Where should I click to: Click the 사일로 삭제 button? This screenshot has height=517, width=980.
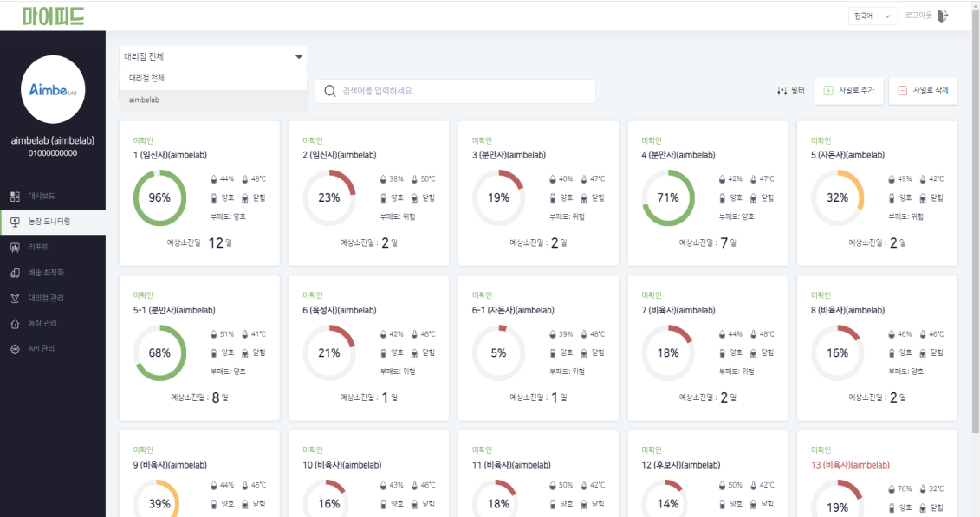923,91
